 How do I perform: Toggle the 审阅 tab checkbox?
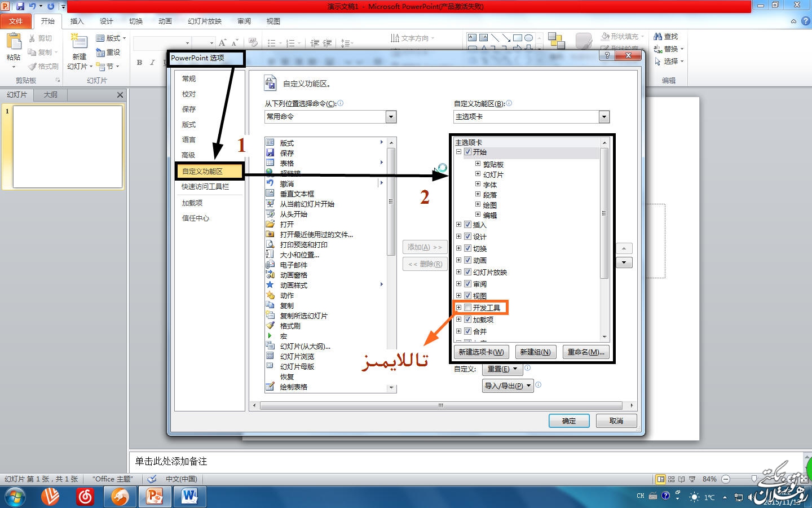[x=467, y=284]
